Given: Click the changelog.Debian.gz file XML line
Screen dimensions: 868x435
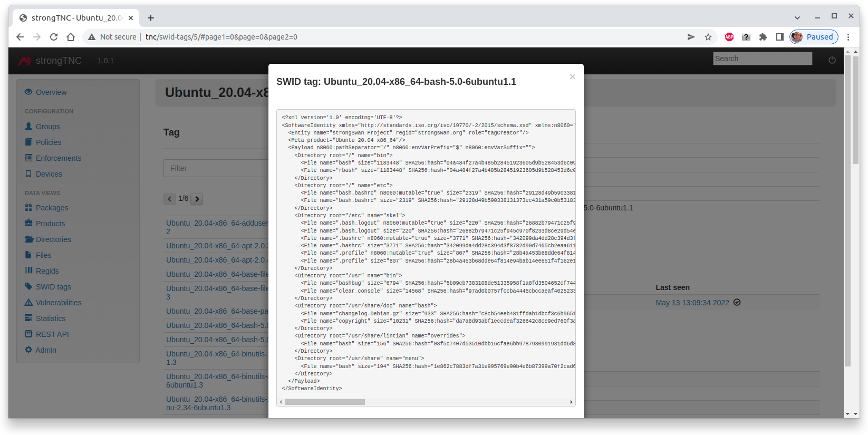Looking at the screenshot, I should click(438, 314).
